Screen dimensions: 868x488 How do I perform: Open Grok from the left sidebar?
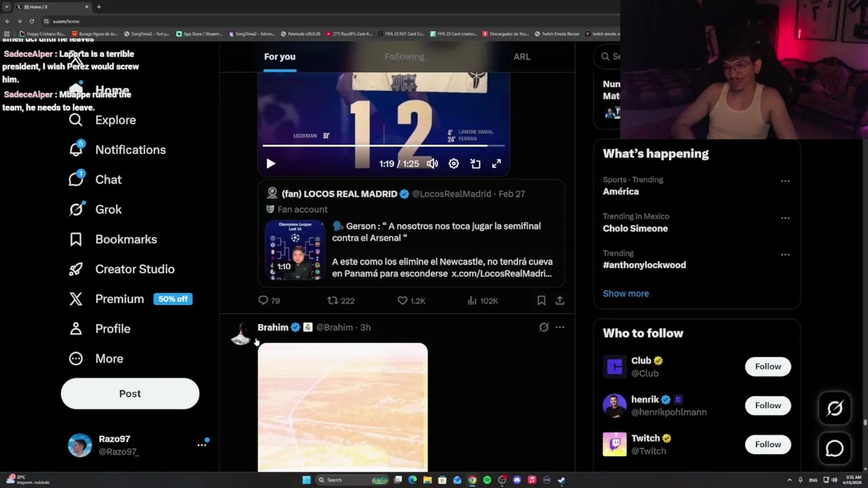95,209
